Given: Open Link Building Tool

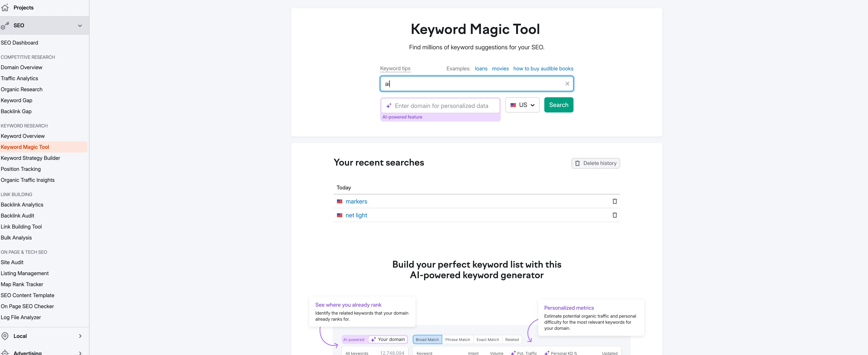Looking at the screenshot, I should pyautogui.click(x=21, y=227).
